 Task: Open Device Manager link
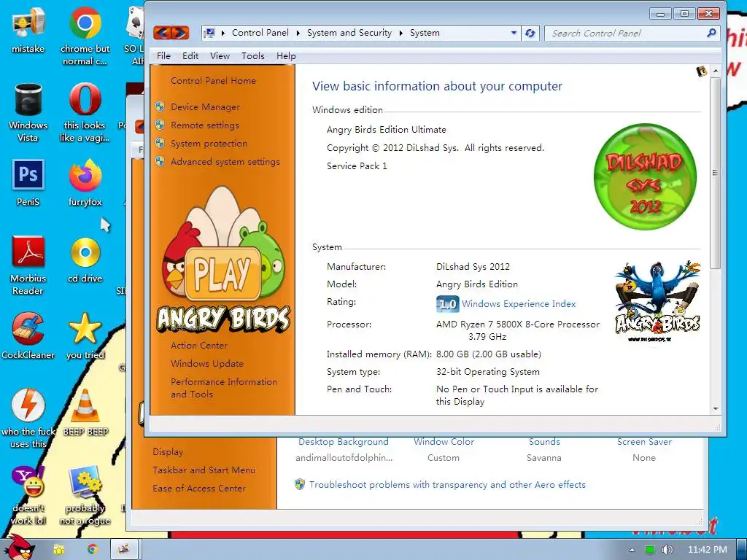pos(205,107)
